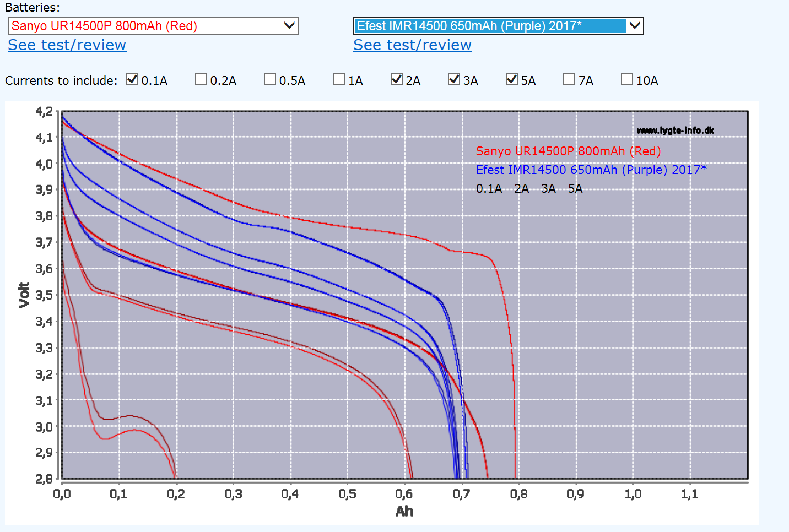This screenshot has width=789, height=532.
Task: Enable the 10A current checkbox
Action: [x=627, y=79]
